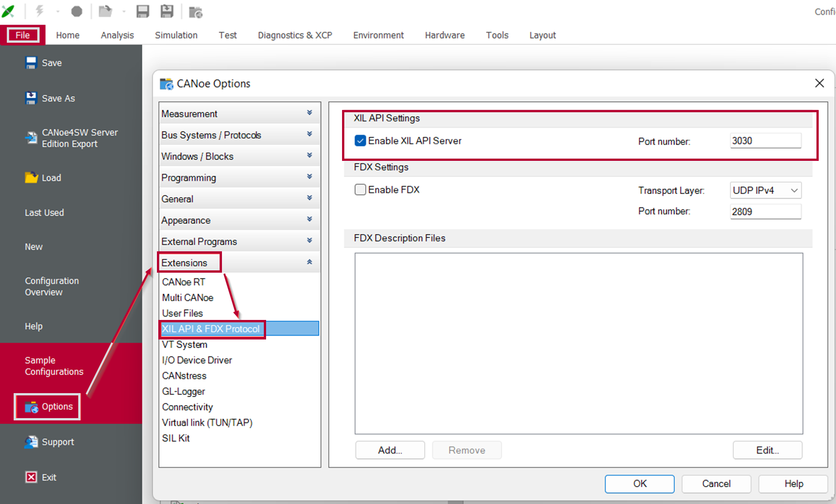Viewport: 836px width, 504px height.
Task: Select the VT System item
Action: click(x=185, y=344)
